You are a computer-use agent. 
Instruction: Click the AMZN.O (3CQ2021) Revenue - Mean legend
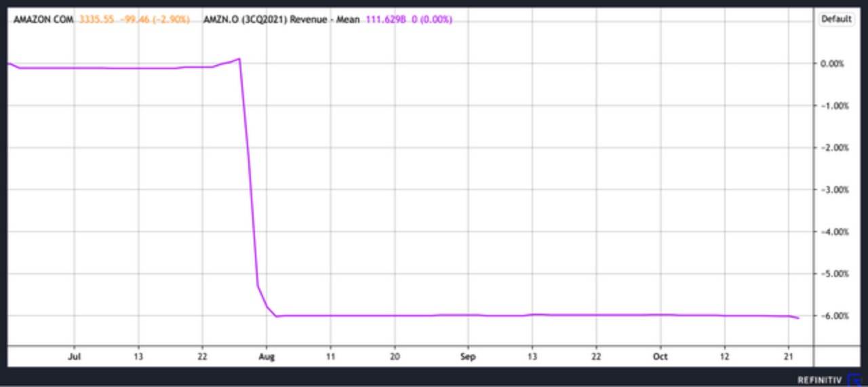tap(281, 20)
